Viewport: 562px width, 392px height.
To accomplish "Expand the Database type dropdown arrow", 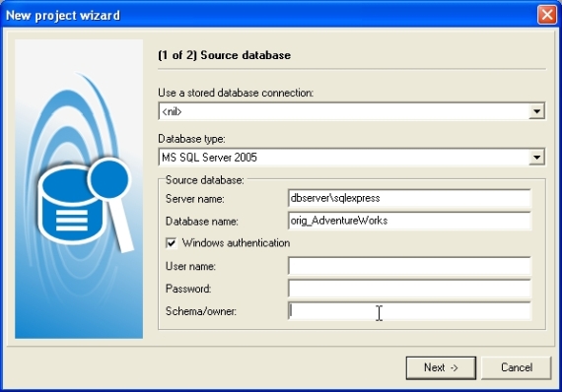I will [536, 158].
